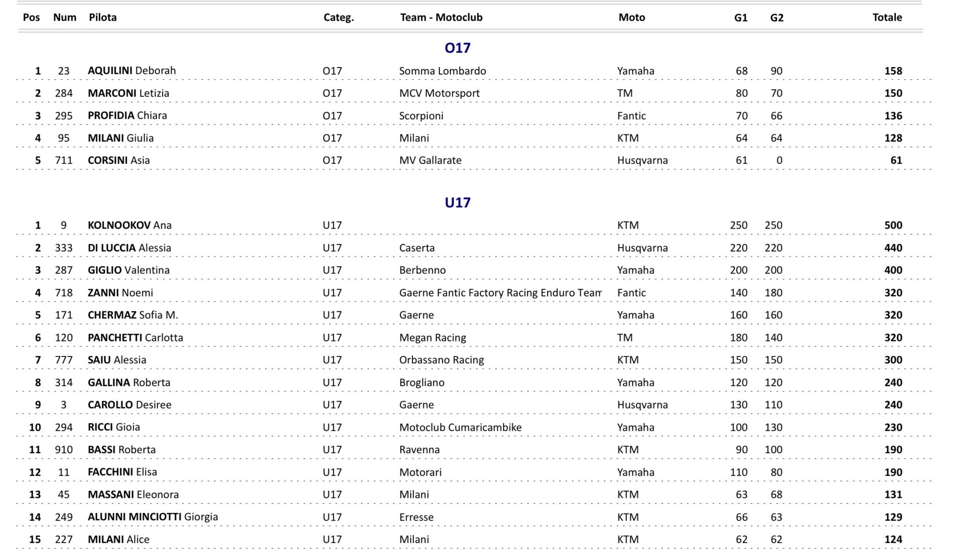This screenshot has width=963, height=560.
Task: Click the Orbassano Racing team entry
Action: pos(441,360)
